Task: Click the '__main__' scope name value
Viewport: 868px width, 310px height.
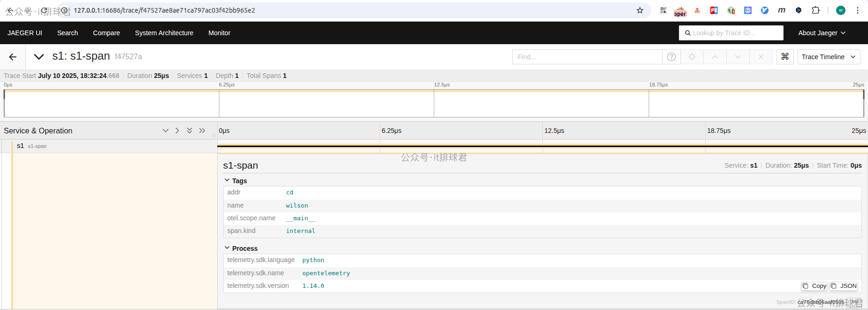Action: tap(301, 218)
